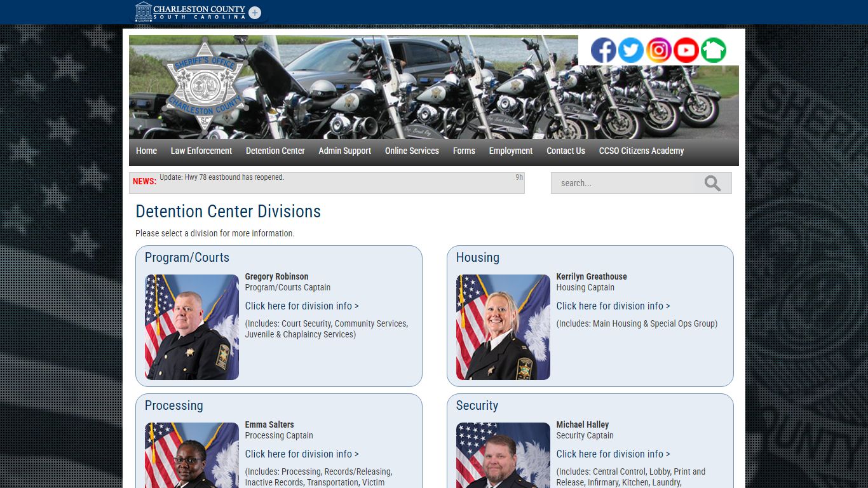Open the Online Services menu

(412, 151)
